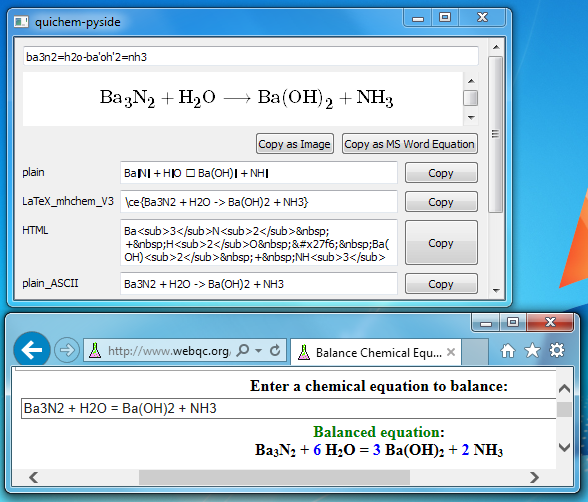Click the refresh icon in address bar
Viewport: 588px width, 502px height.
click(275, 351)
